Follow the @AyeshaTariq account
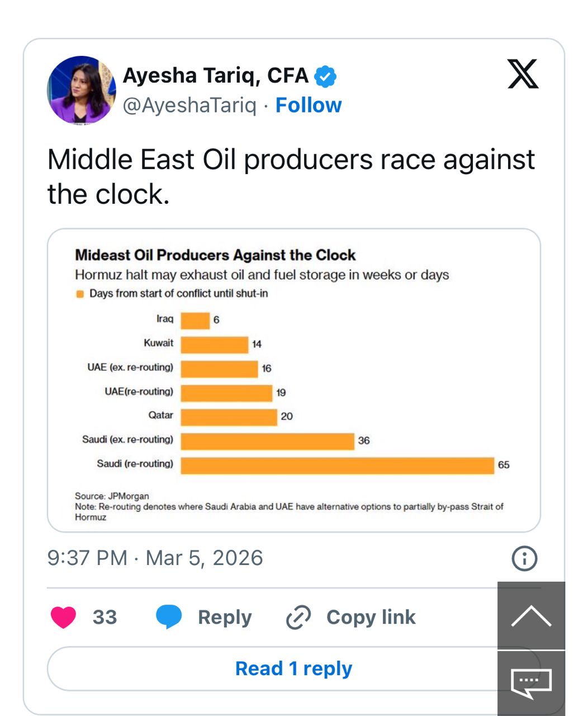588x716 pixels. click(x=309, y=105)
